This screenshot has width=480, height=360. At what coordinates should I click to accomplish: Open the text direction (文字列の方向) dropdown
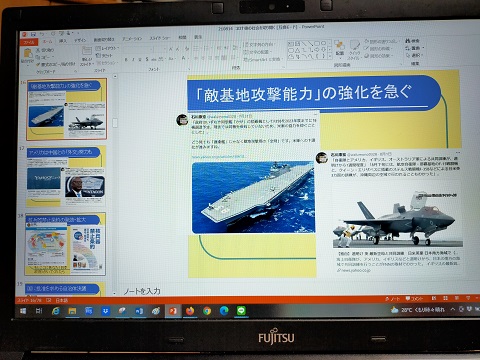[x=259, y=44]
